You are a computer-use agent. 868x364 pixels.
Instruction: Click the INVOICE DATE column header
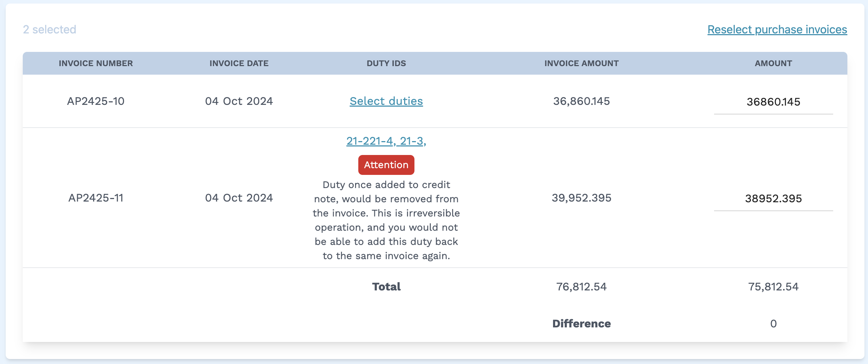(x=239, y=63)
